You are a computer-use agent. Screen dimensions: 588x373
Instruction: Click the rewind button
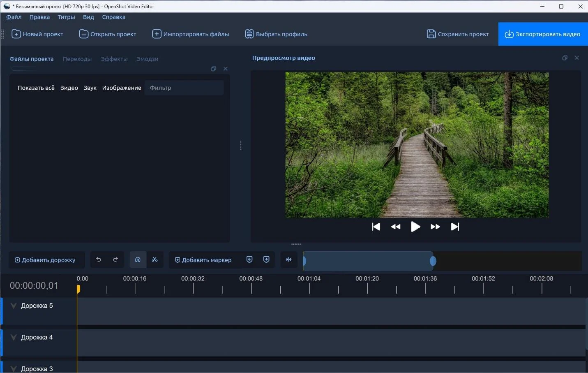[x=396, y=227]
